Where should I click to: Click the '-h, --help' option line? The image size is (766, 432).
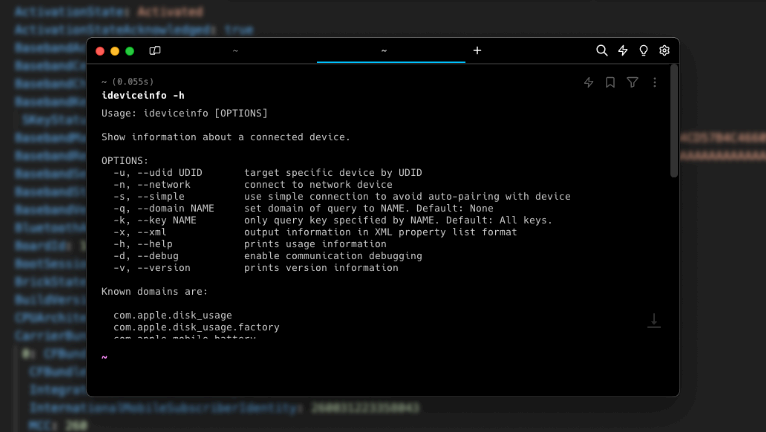pos(250,244)
